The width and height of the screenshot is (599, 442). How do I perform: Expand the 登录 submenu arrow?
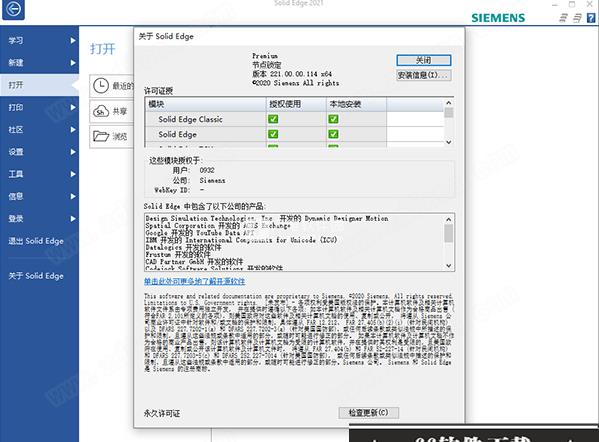point(73,219)
